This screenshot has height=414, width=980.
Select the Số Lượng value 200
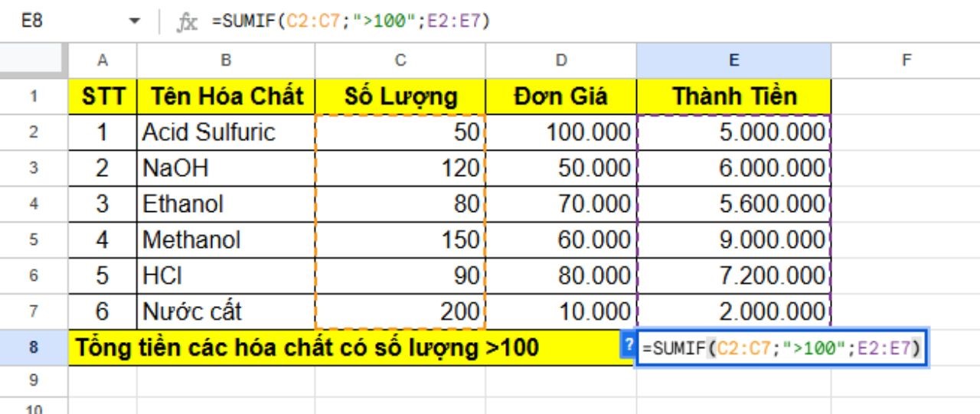pos(400,311)
